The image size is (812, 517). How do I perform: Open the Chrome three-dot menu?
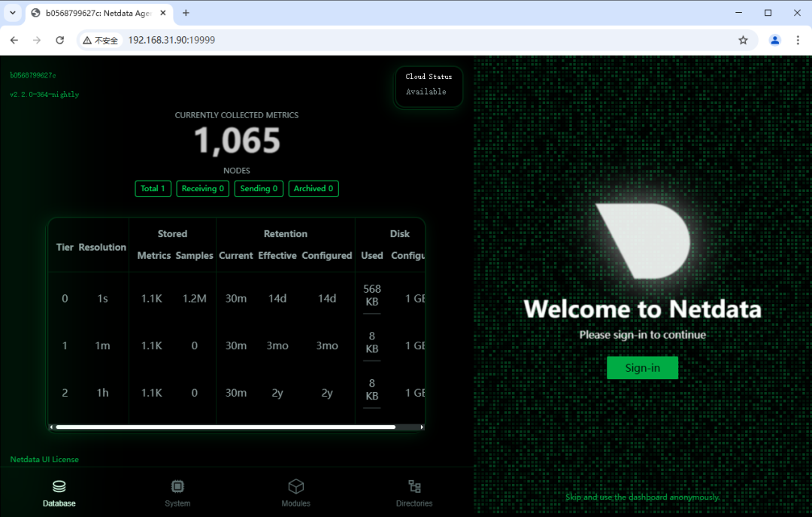click(798, 40)
